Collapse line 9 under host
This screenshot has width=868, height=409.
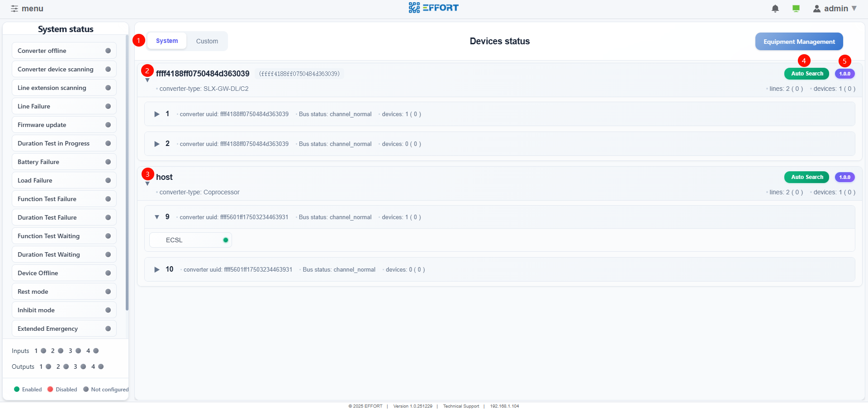tap(157, 217)
